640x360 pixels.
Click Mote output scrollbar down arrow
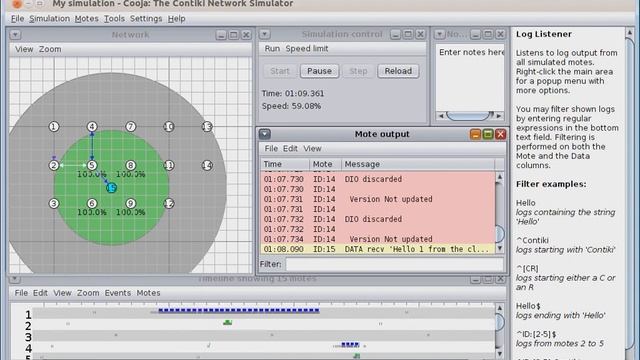tap(500, 248)
